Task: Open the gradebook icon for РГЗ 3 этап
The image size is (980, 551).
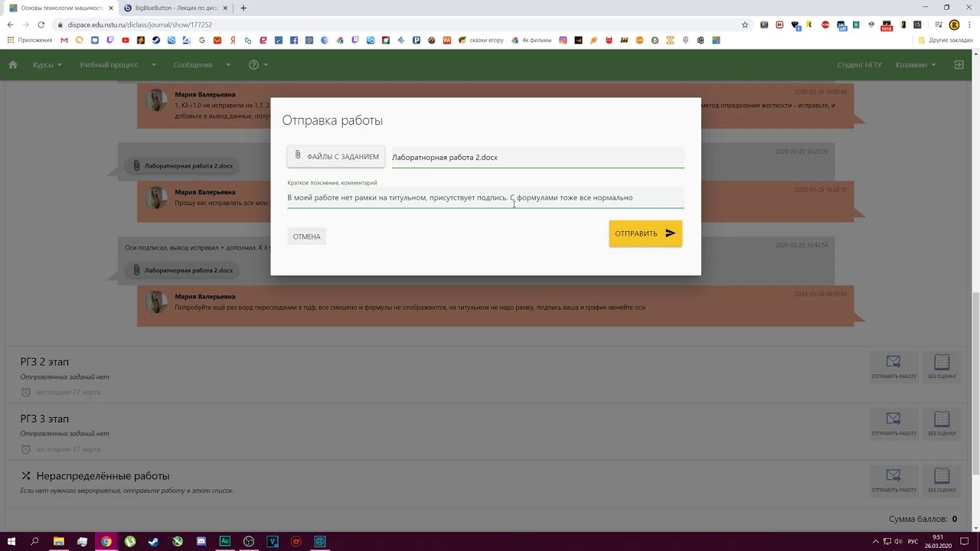Action: pyautogui.click(x=942, y=419)
